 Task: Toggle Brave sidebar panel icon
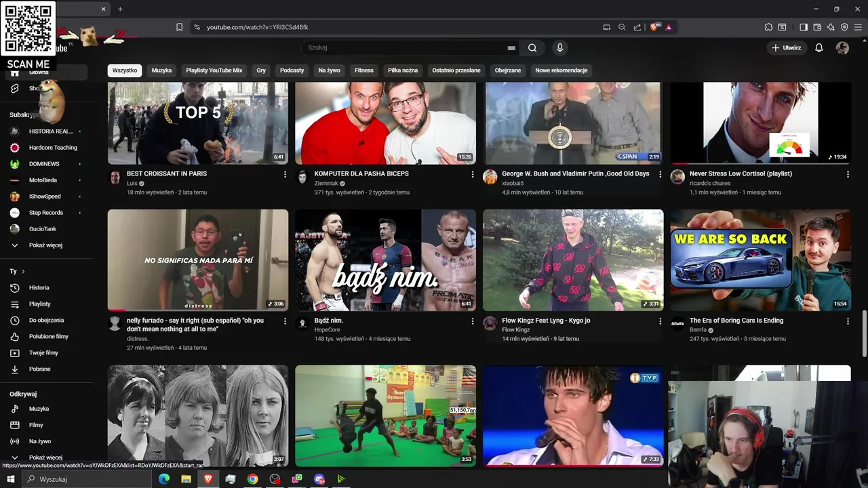point(804,27)
